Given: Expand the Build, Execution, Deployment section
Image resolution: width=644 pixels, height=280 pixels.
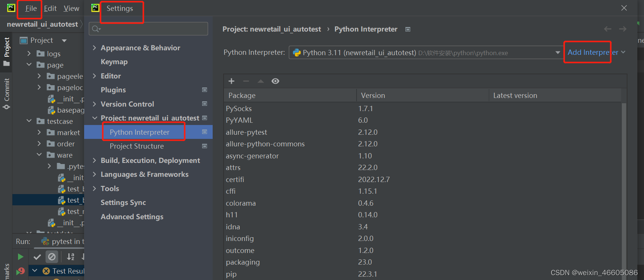Looking at the screenshot, I should coord(94,160).
